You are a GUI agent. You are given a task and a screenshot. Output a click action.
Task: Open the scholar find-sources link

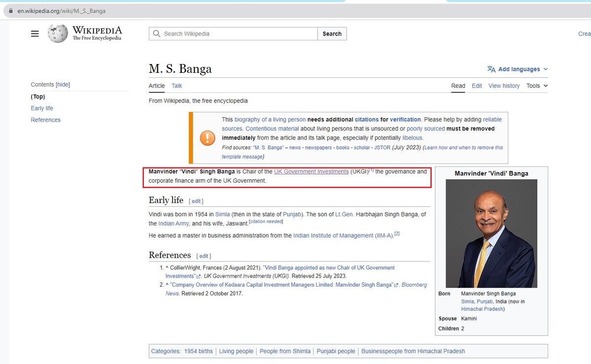point(362,148)
